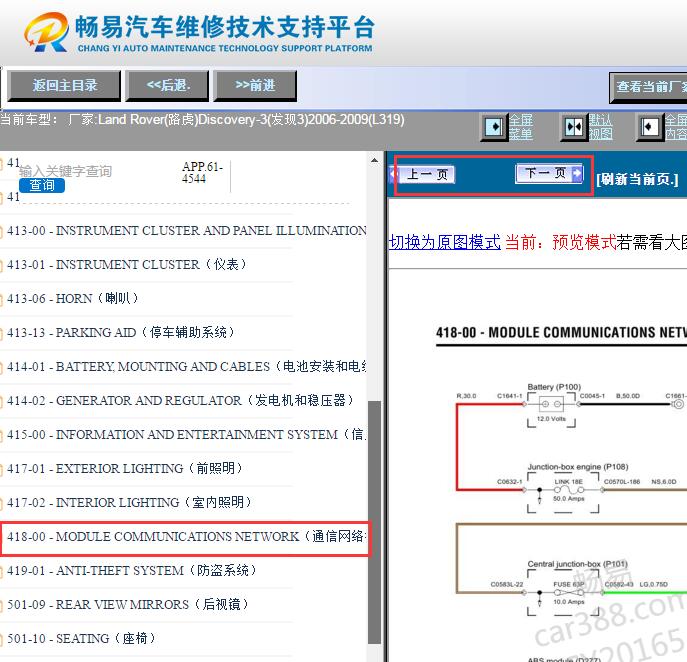Go to previous page with 上一页
Image resolution: width=687 pixels, height=662 pixels.
(423, 174)
